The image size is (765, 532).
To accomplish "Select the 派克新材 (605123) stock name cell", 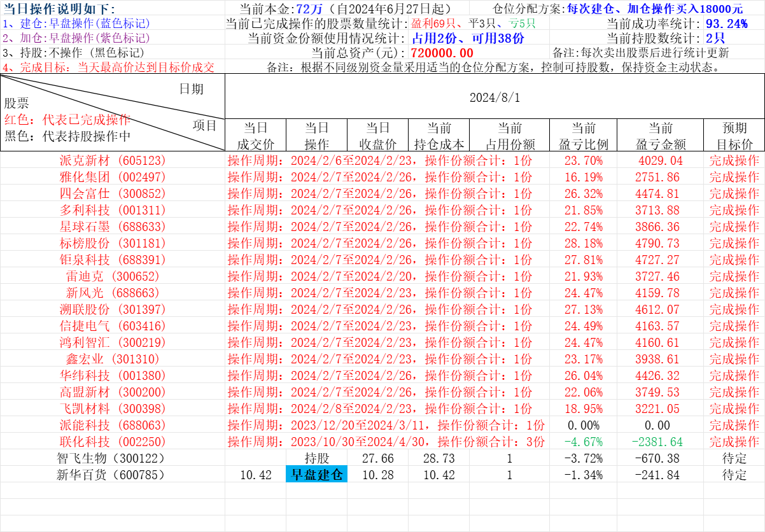I will [x=112, y=160].
